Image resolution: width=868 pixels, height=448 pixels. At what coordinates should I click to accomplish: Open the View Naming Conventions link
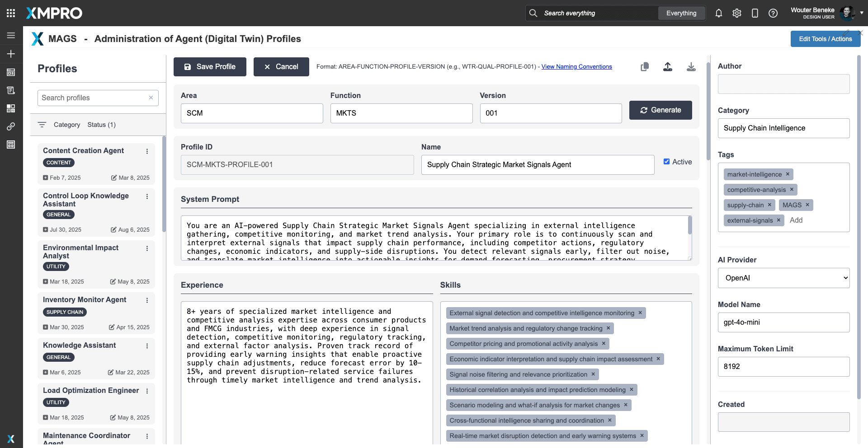(x=576, y=67)
